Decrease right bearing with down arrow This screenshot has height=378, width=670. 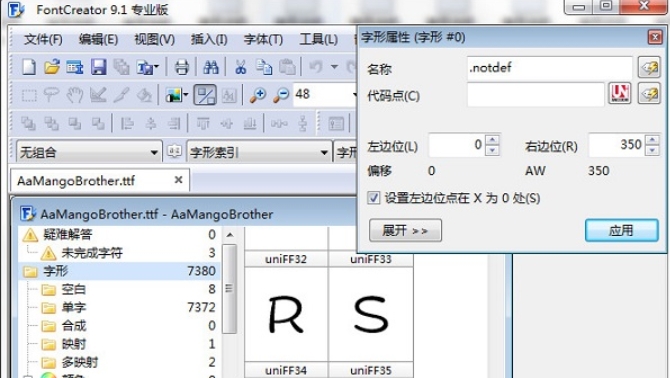coord(652,150)
